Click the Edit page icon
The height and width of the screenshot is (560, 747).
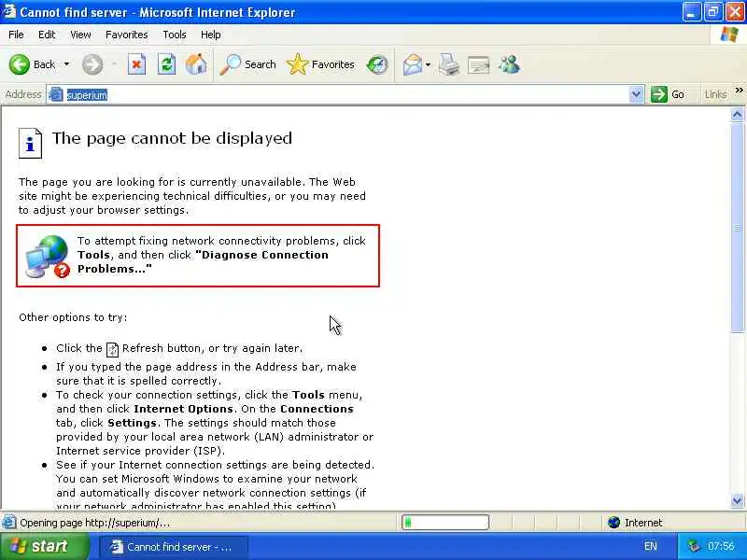coord(478,64)
